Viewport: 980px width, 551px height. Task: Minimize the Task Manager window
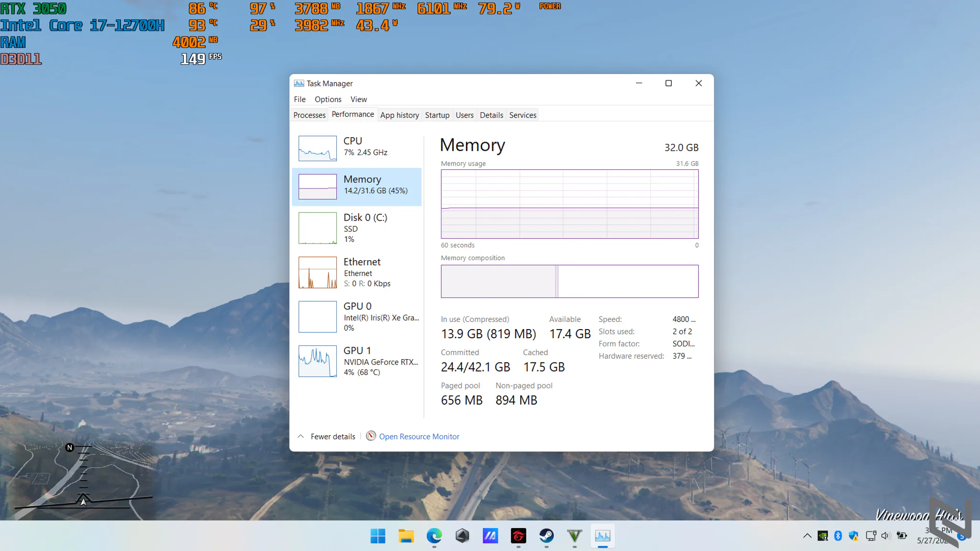(x=639, y=83)
